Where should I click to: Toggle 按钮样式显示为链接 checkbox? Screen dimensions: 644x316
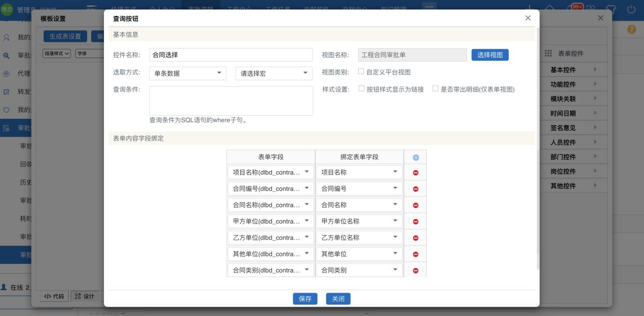pos(361,89)
